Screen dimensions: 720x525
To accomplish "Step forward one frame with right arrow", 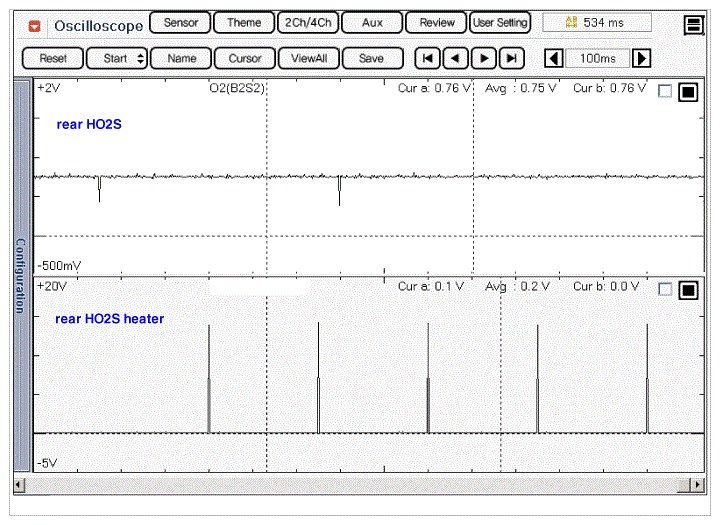I will [483, 58].
